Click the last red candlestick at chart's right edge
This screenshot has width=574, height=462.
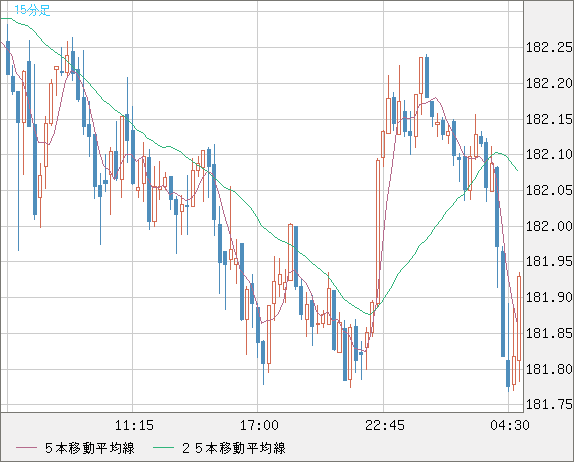pos(519,318)
